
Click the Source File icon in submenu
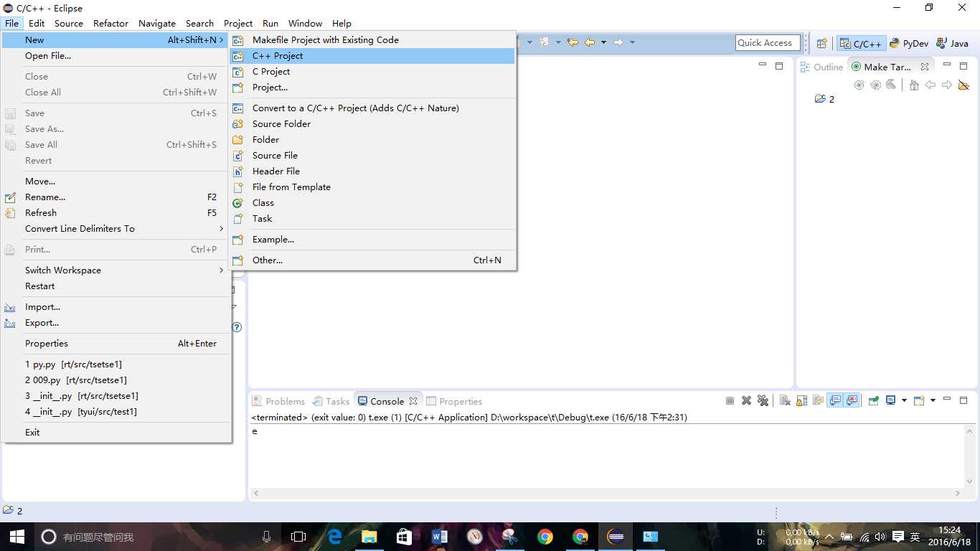[238, 156]
